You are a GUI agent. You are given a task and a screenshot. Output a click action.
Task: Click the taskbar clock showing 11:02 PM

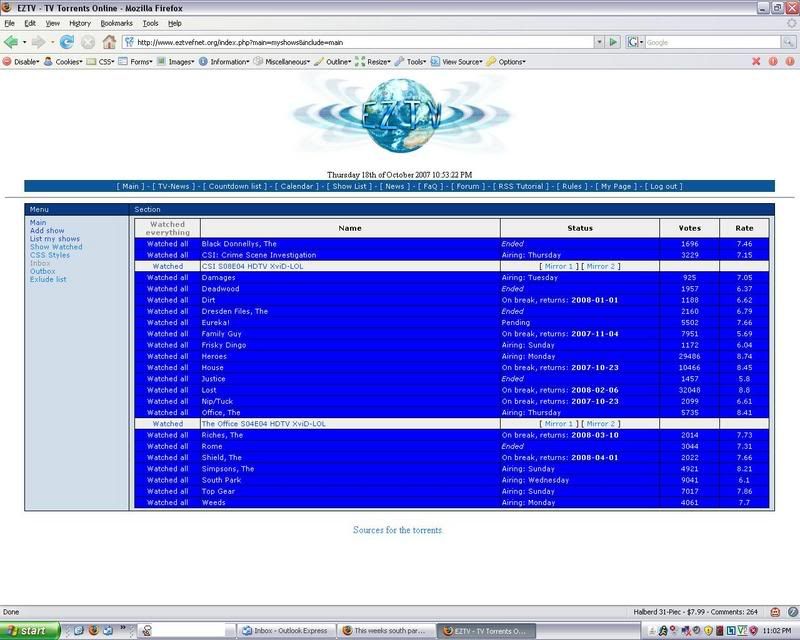[x=777, y=631]
